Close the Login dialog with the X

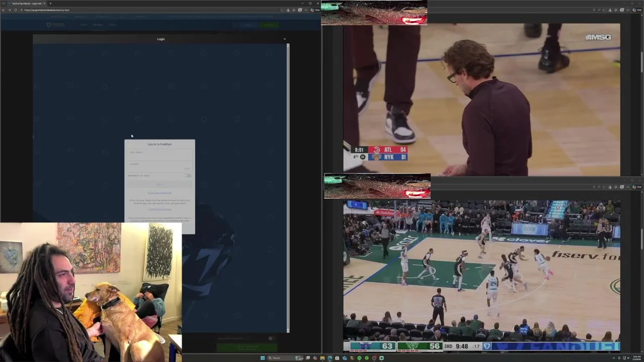(284, 39)
